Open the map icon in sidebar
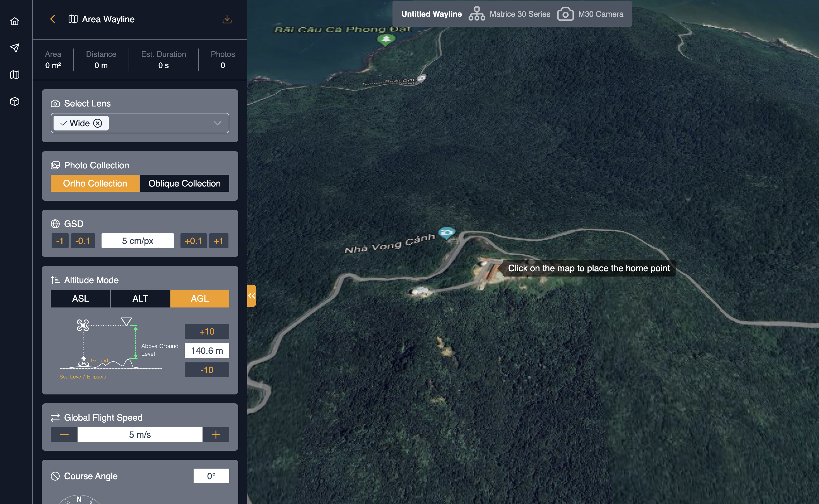This screenshot has height=504, width=819. click(15, 75)
